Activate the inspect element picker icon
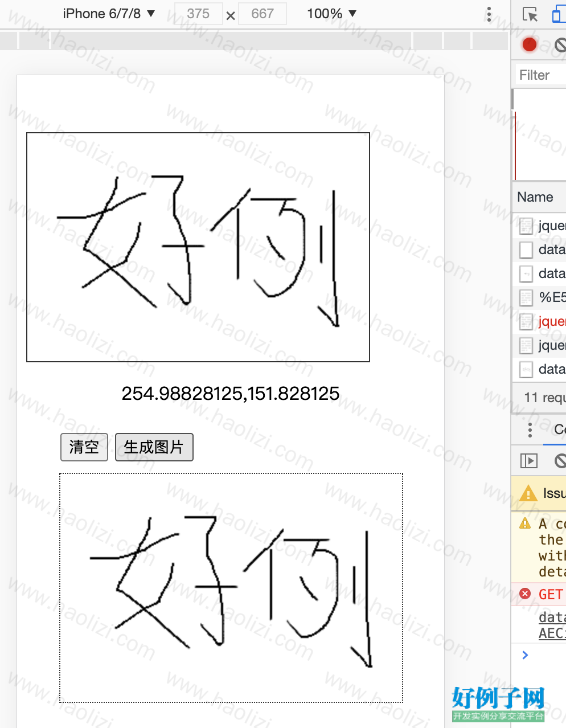The width and height of the screenshot is (566, 728). click(530, 14)
